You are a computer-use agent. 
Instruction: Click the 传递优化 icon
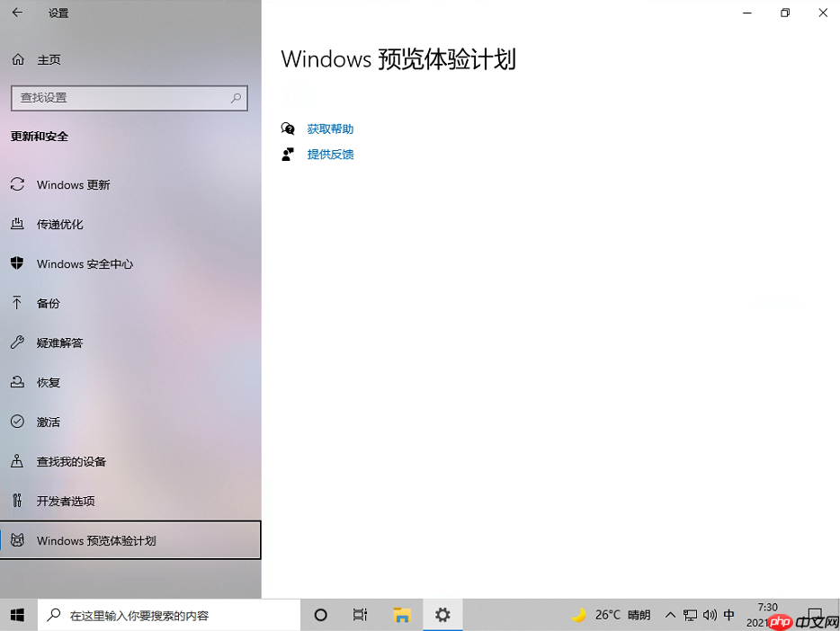click(x=17, y=224)
